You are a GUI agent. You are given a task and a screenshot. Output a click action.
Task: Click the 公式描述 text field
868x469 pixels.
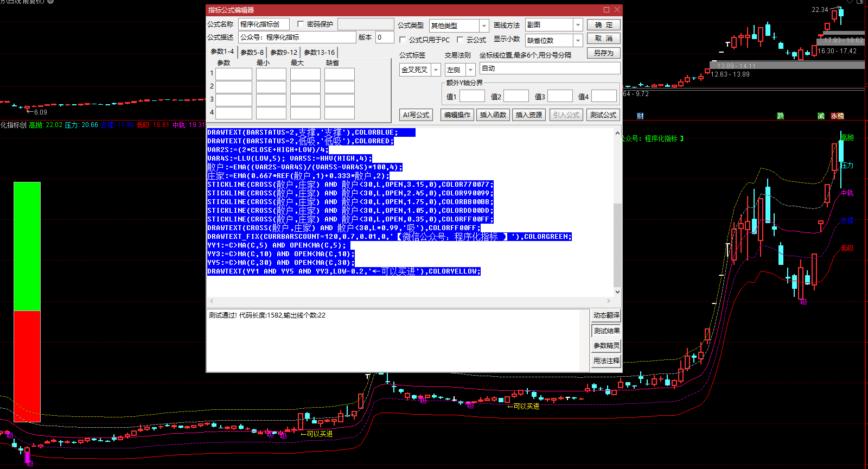pos(297,37)
